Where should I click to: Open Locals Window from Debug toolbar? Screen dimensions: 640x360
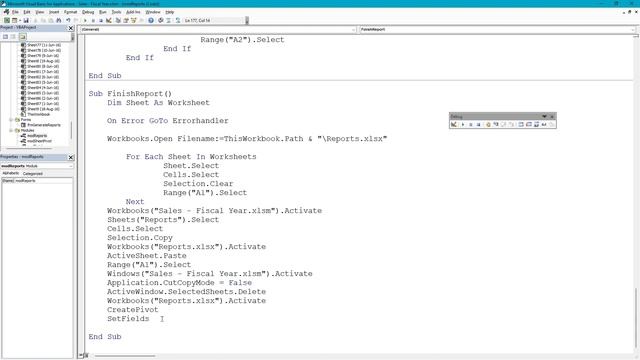521,124
